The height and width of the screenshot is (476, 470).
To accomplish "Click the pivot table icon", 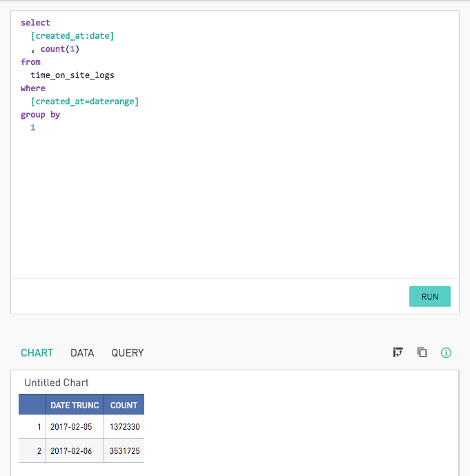I will [x=398, y=352].
